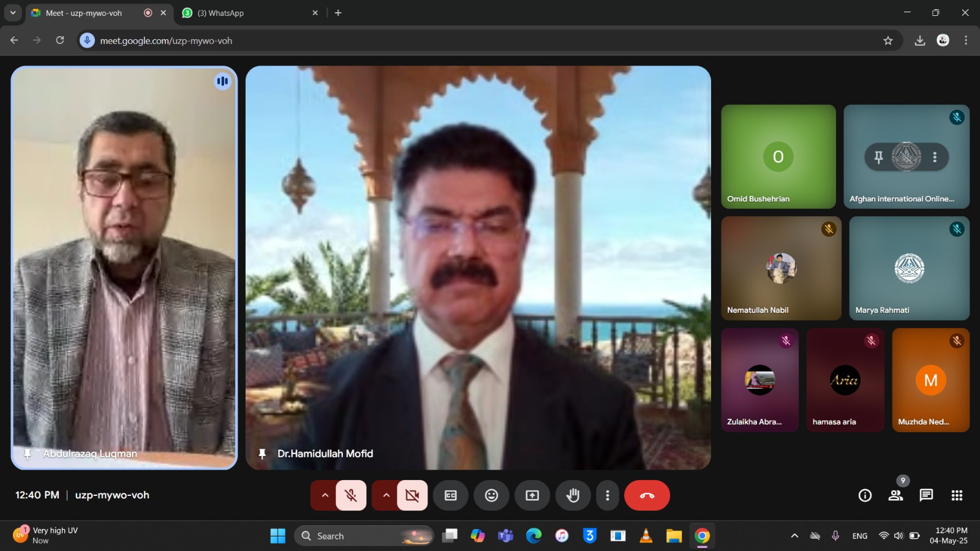Unmute the microphone in Meet controls

coord(351,495)
